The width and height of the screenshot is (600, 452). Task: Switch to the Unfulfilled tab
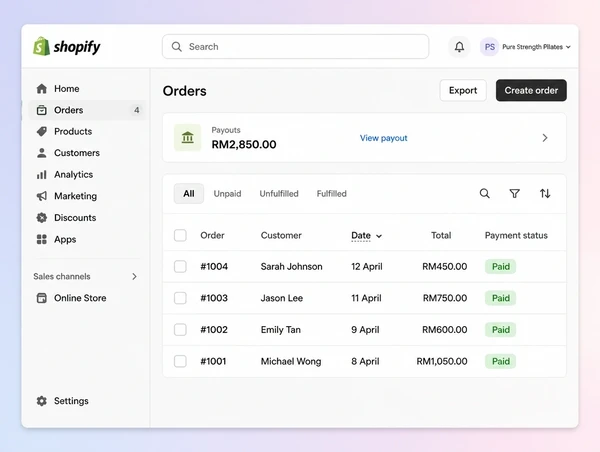point(279,194)
